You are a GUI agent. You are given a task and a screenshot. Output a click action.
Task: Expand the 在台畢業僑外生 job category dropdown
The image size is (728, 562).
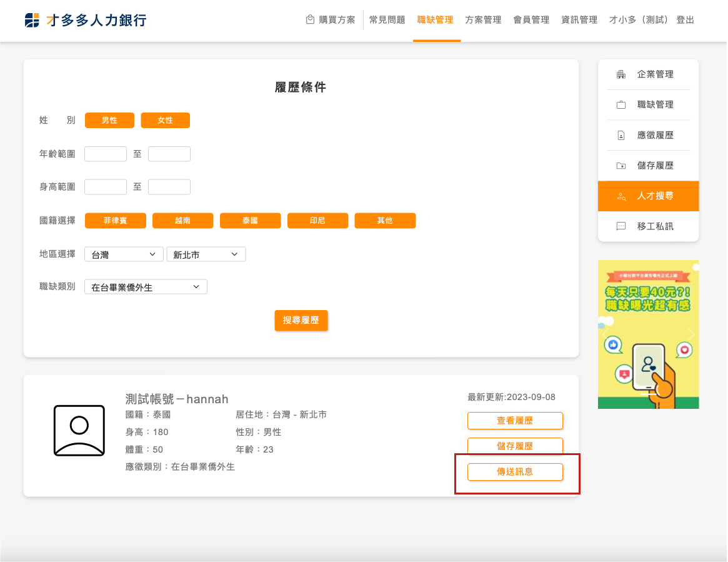[x=146, y=287]
